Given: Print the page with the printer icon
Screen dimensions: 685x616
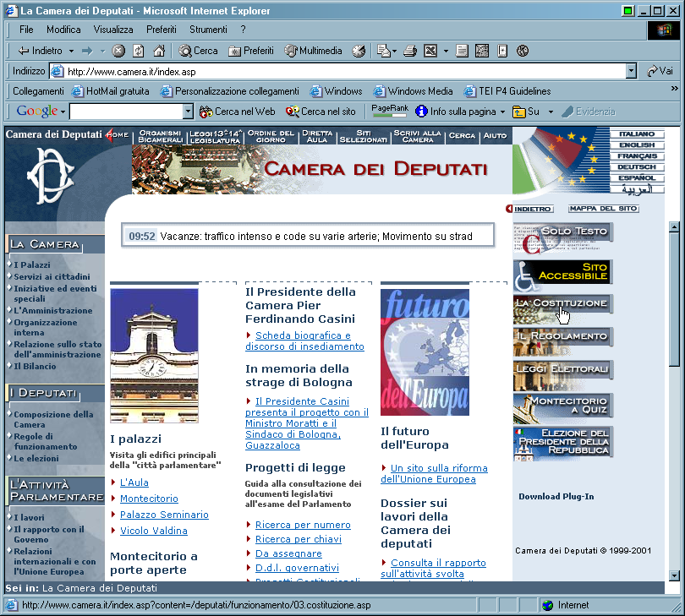Looking at the screenshot, I should (410, 51).
